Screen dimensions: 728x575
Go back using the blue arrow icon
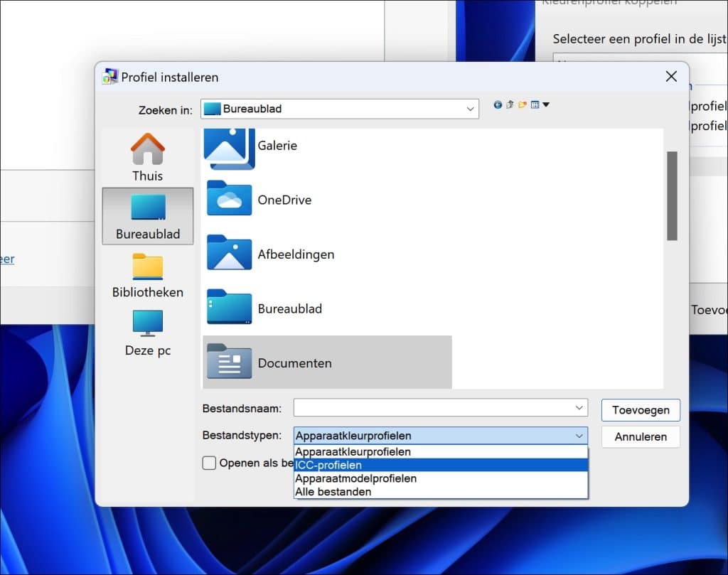[498, 105]
